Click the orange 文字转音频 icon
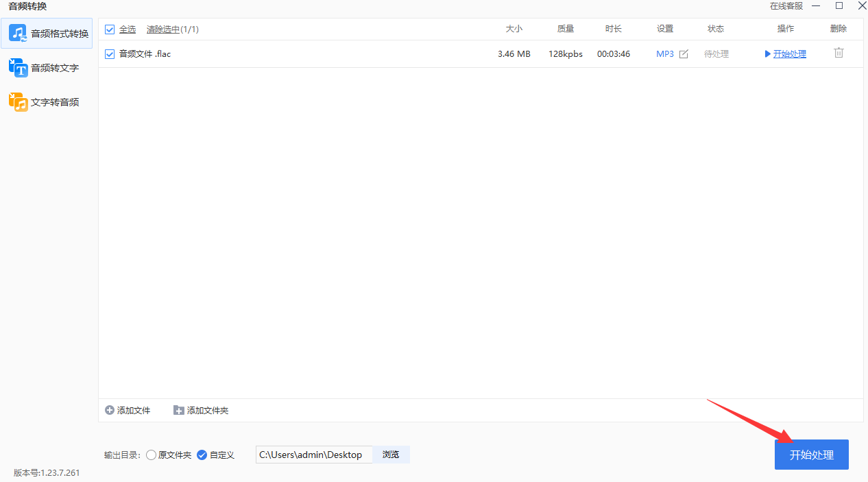This screenshot has width=868, height=482. (18, 101)
